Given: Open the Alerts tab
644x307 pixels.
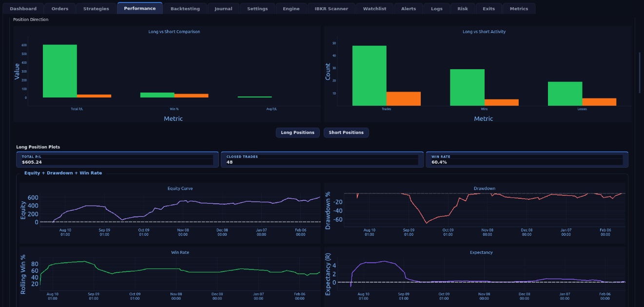Looking at the screenshot, I should [408, 8].
